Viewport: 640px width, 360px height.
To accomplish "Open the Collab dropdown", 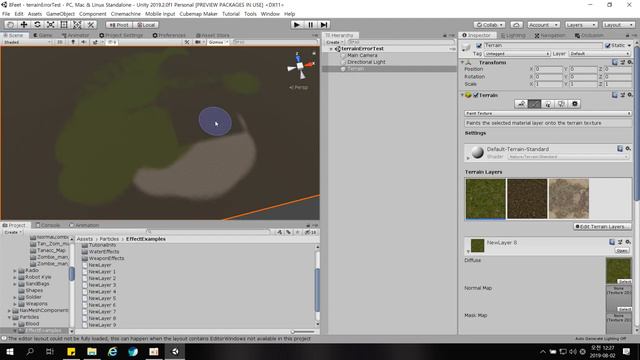I will click(490, 25).
